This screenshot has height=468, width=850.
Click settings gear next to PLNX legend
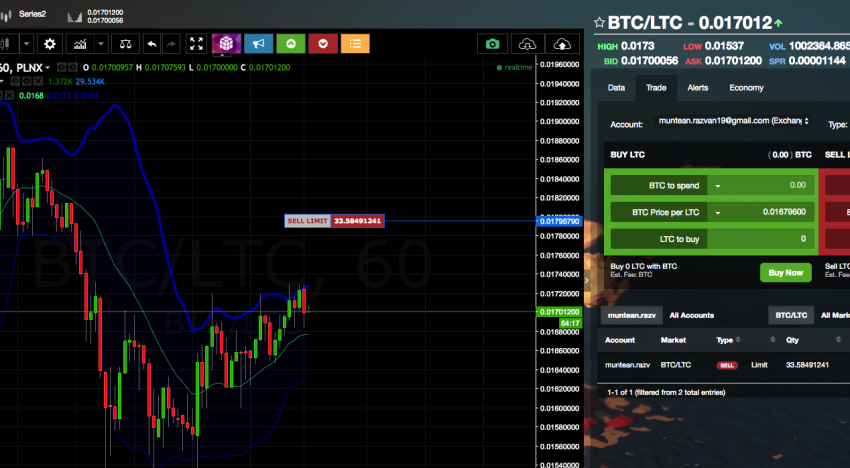coord(72,67)
